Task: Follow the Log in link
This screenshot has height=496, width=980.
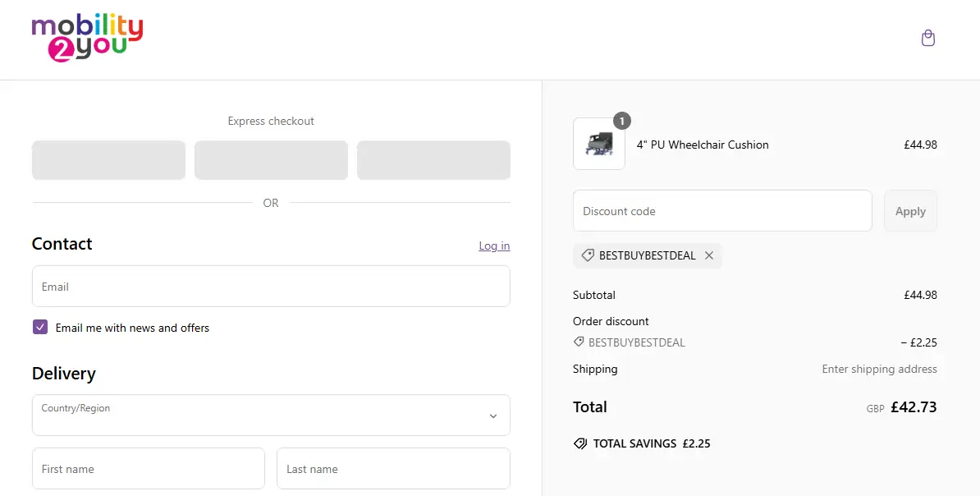Action: 494,246
